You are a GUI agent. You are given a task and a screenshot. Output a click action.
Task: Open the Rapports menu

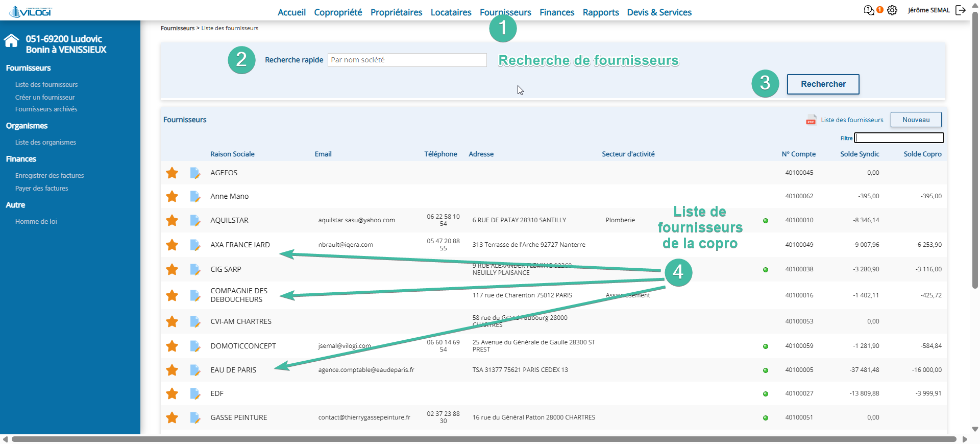tap(601, 12)
